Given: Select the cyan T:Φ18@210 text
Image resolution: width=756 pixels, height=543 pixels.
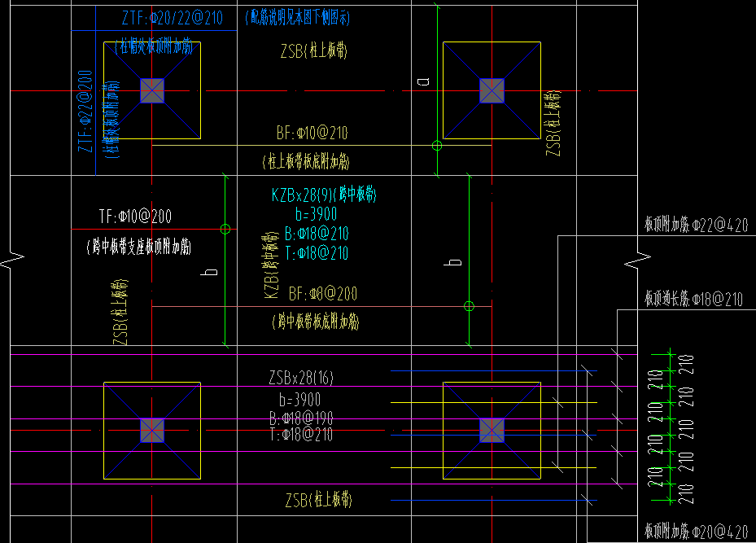Looking at the screenshot, I should click(317, 253).
